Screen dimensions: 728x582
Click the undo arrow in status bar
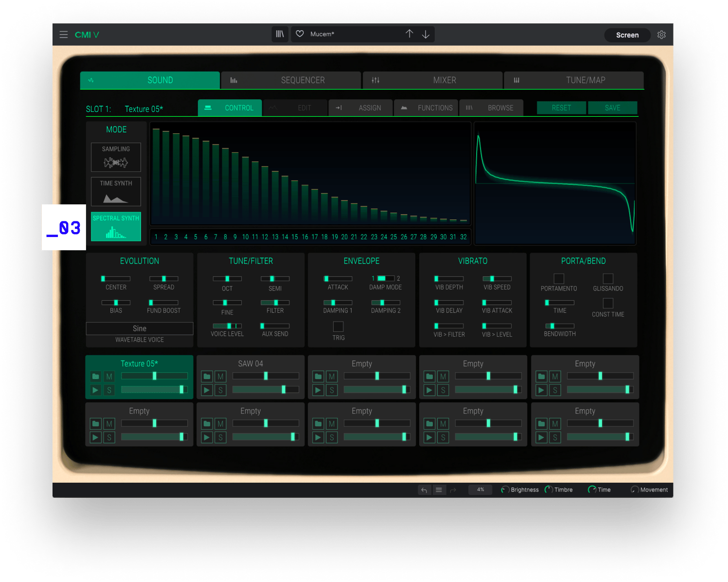click(x=424, y=490)
